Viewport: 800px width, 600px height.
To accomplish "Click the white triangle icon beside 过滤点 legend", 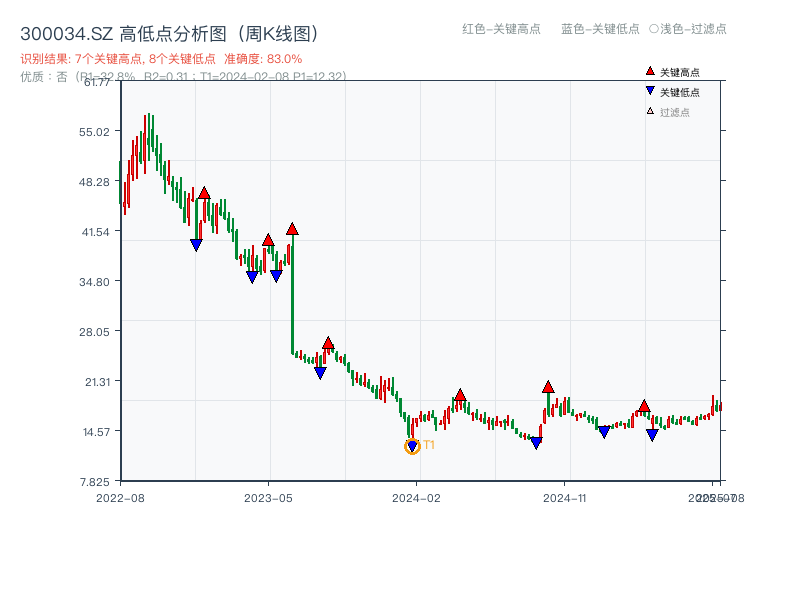I will tap(650, 112).
